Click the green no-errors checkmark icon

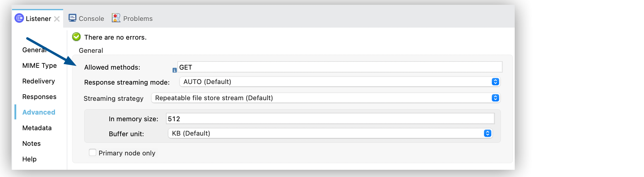[76, 37]
